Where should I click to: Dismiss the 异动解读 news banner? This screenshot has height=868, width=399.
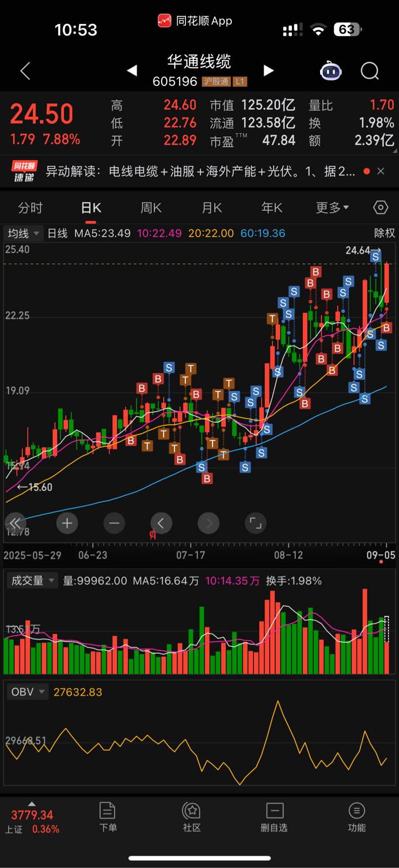tap(381, 171)
